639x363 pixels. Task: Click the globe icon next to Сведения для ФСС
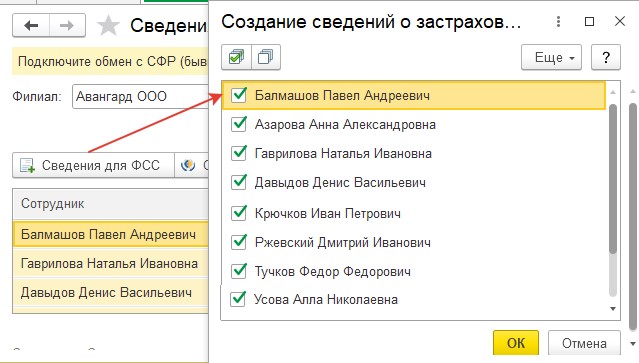click(x=188, y=165)
